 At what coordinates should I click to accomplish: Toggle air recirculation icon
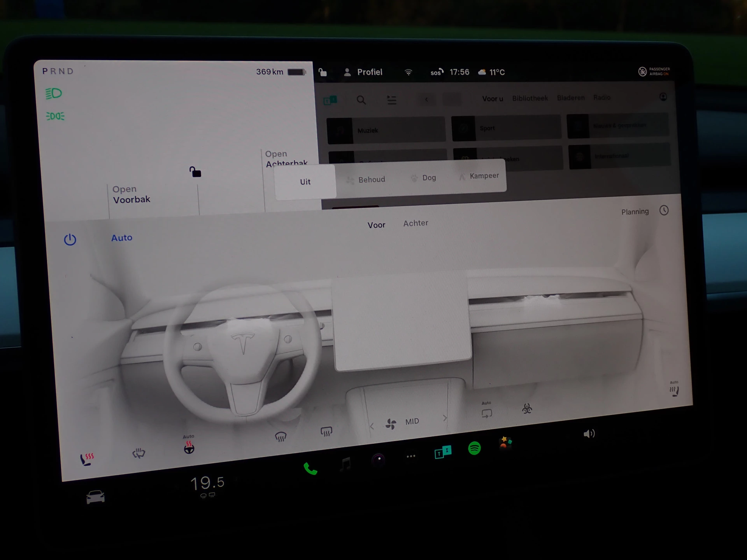tap(487, 413)
